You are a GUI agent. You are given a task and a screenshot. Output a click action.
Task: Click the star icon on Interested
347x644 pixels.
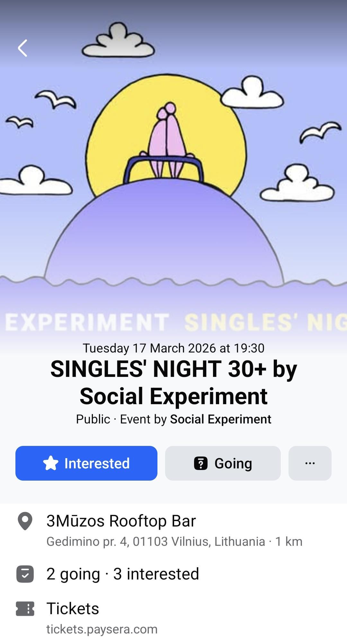(x=51, y=463)
